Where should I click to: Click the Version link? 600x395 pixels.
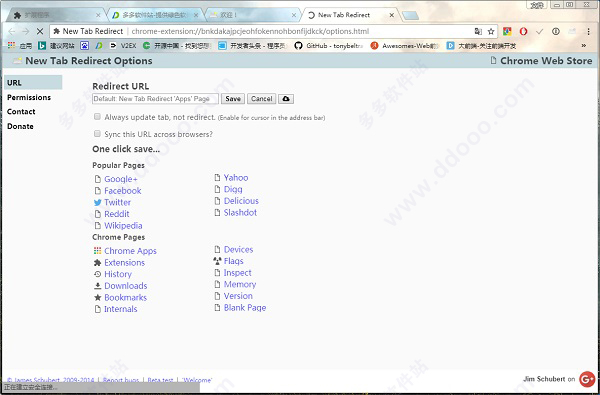pyautogui.click(x=238, y=296)
